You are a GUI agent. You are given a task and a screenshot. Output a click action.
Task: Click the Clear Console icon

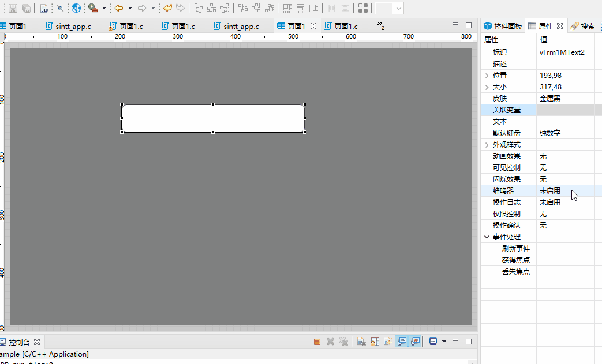point(361,342)
